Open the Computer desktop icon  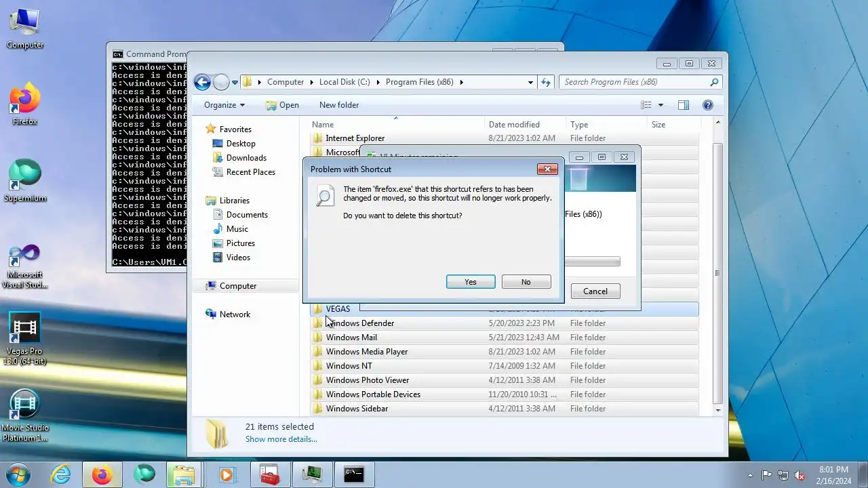coord(25,28)
